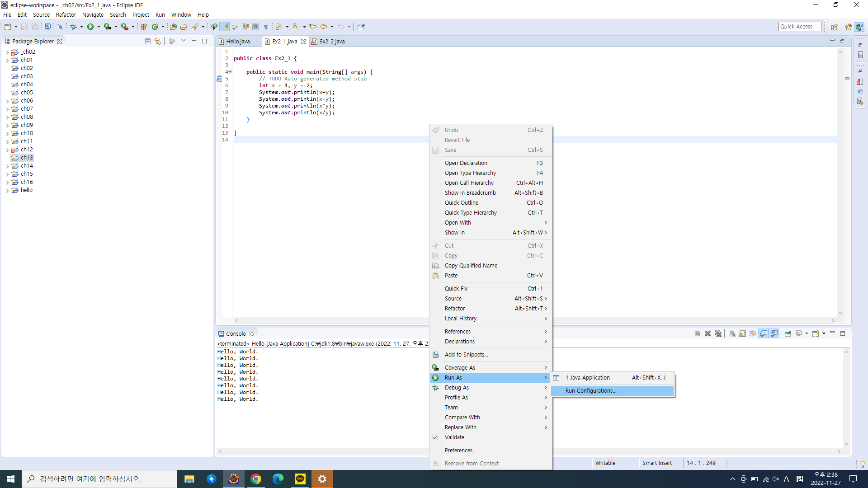The width and height of the screenshot is (868, 488).
Task: Click the Pin Console icon
Action: 788,333
